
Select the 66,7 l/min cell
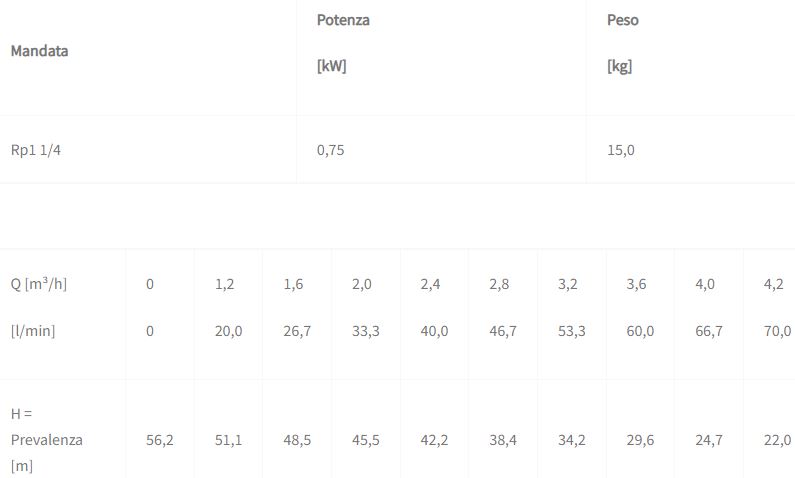pos(709,331)
